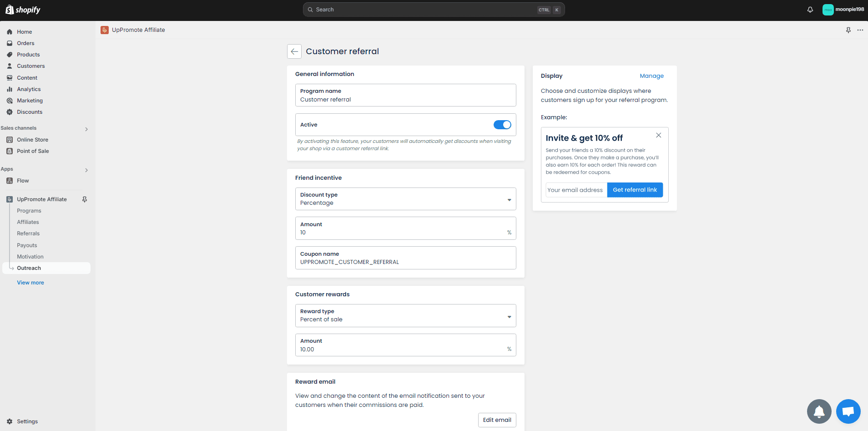Open Discounts in sidebar

30,112
